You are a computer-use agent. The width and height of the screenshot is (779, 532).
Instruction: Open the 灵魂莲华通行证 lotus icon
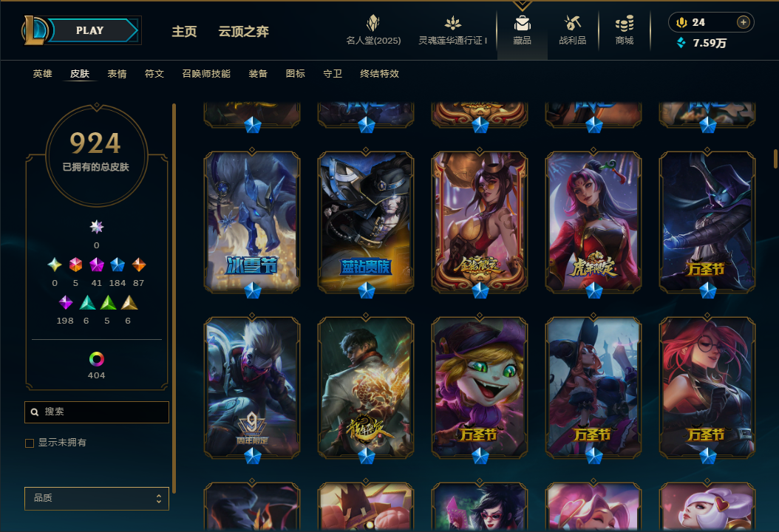(452, 23)
